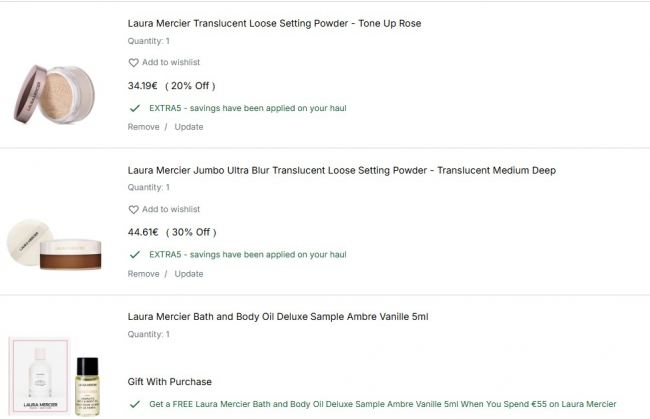
Task: Update the Translucent Medium Deep powder item
Action: (x=189, y=274)
